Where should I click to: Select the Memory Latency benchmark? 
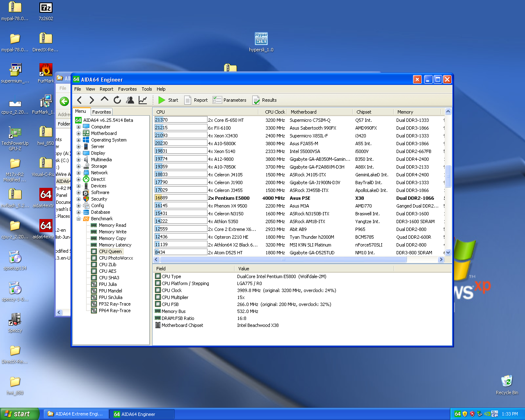115,245
